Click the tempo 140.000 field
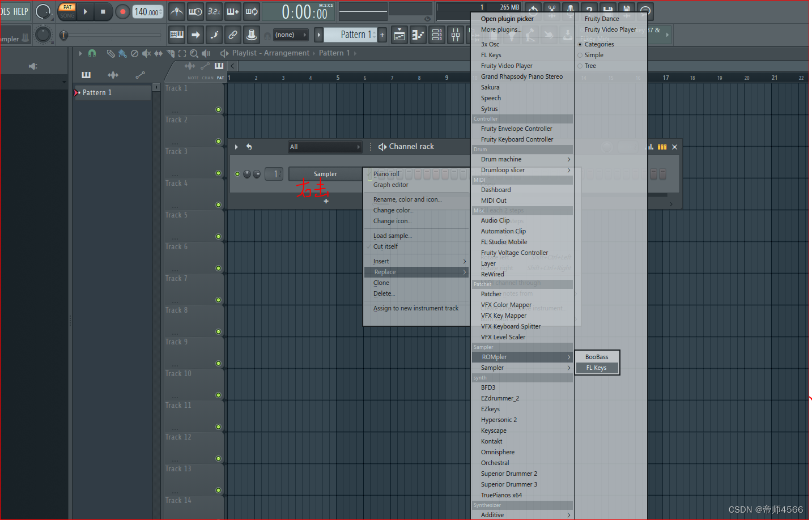The height and width of the screenshot is (520, 812). point(148,12)
